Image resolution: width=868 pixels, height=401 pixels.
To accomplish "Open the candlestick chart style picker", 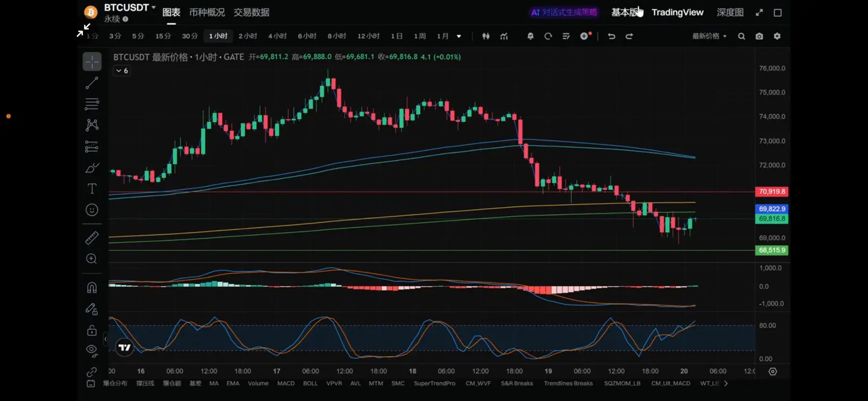I will pyautogui.click(x=486, y=36).
